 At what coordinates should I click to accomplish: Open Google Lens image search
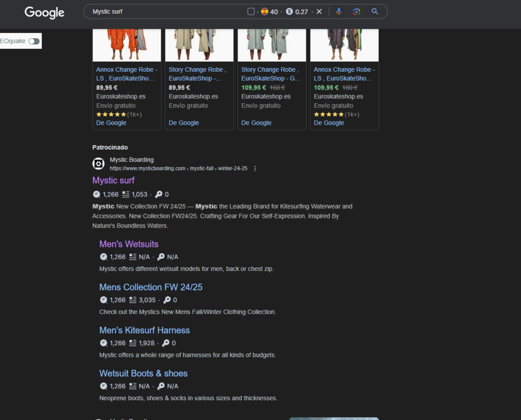pos(356,12)
